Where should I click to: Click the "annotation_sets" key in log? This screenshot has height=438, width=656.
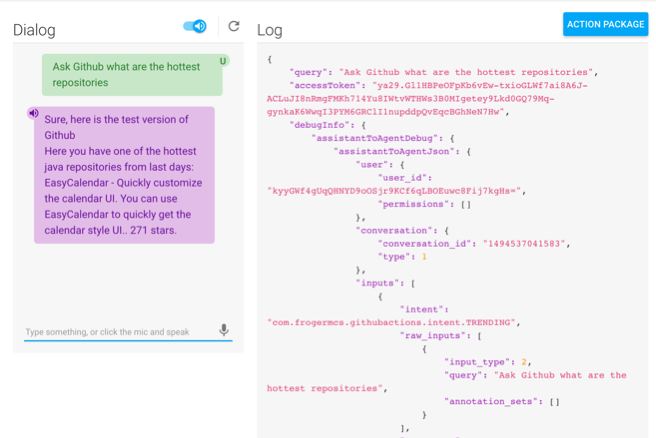point(491,402)
